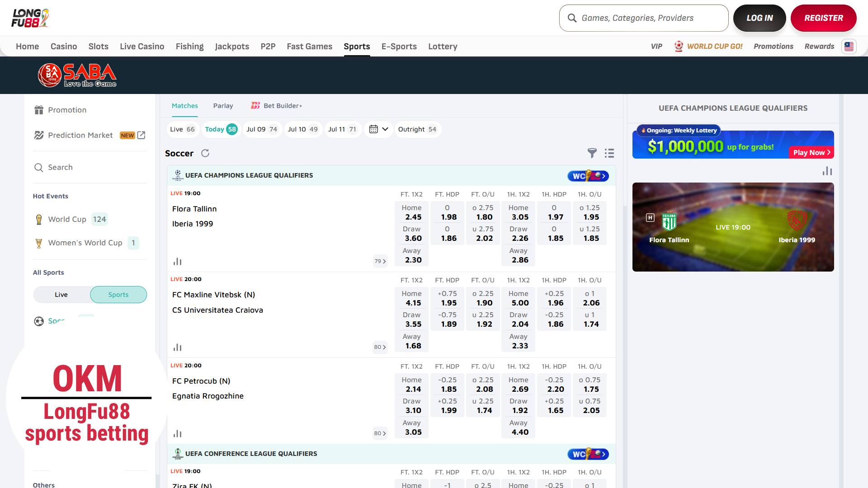This screenshot has width=868, height=488.
Task: Open statistics icon above match preview
Action: 827,171
